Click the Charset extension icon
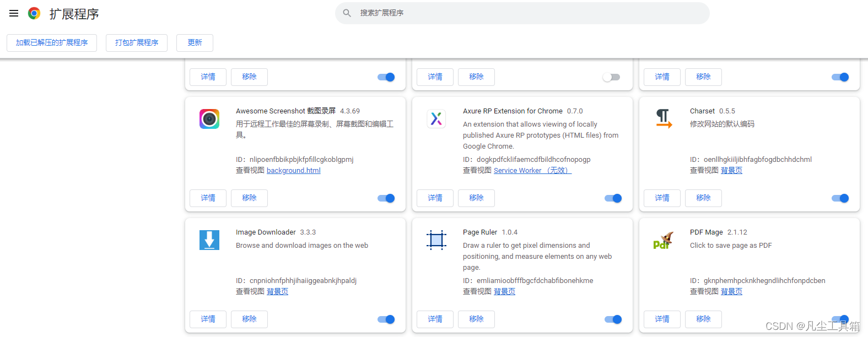 point(664,119)
